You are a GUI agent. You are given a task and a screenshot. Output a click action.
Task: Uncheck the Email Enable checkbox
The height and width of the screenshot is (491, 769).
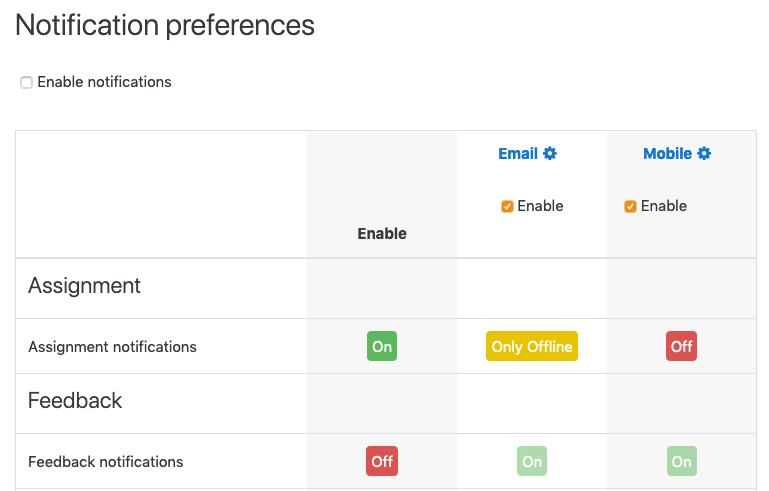click(x=507, y=207)
